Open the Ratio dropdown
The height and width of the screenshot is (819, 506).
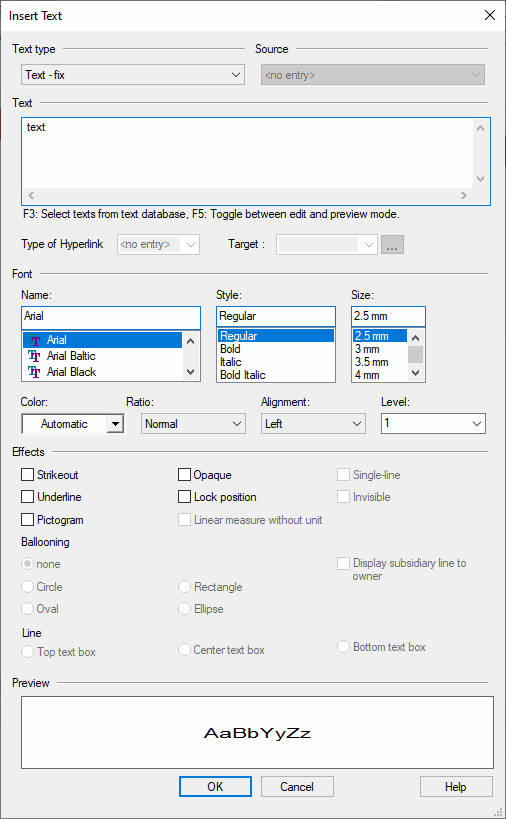tap(193, 424)
